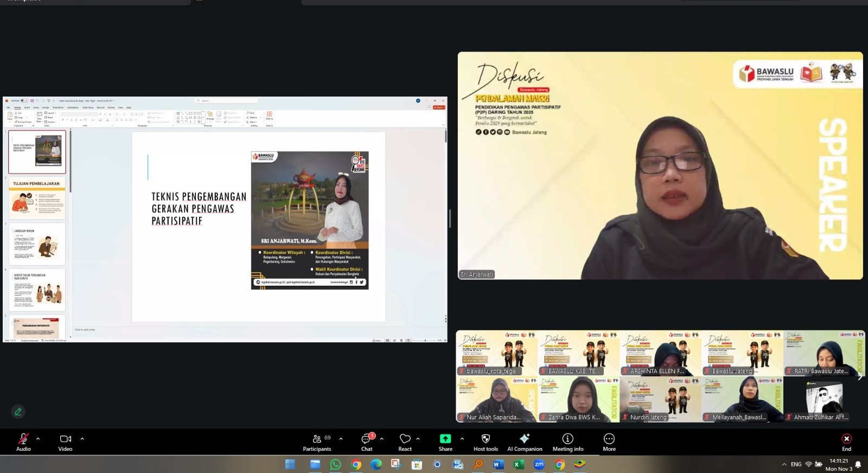Expand the Share options caret
Image resolution: width=868 pixels, height=473 pixels.
(462, 438)
